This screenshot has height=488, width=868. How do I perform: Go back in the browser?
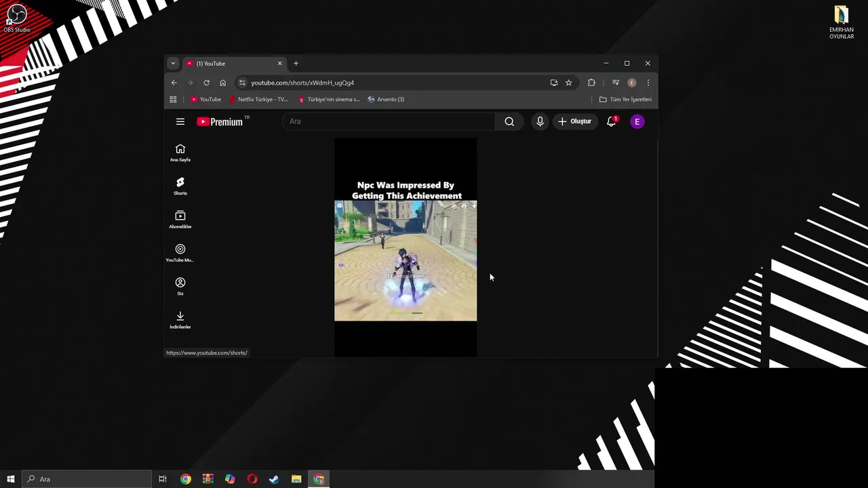[x=174, y=83]
